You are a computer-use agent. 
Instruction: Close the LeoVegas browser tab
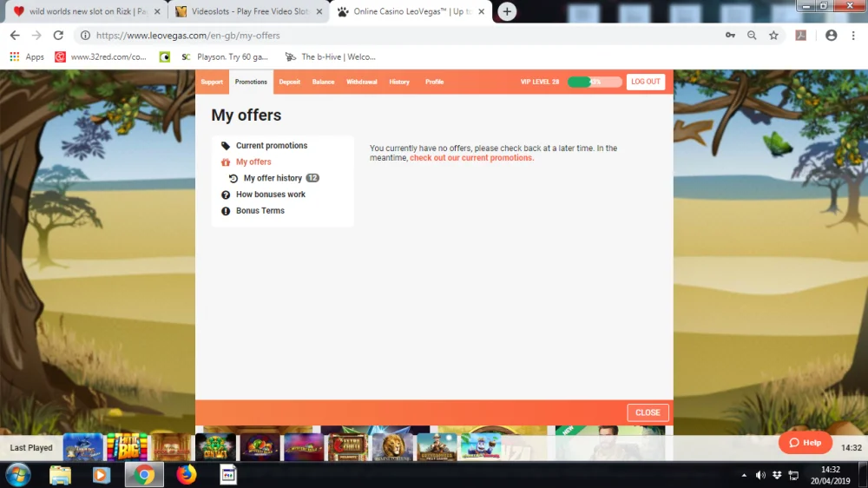[x=482, y=11]
